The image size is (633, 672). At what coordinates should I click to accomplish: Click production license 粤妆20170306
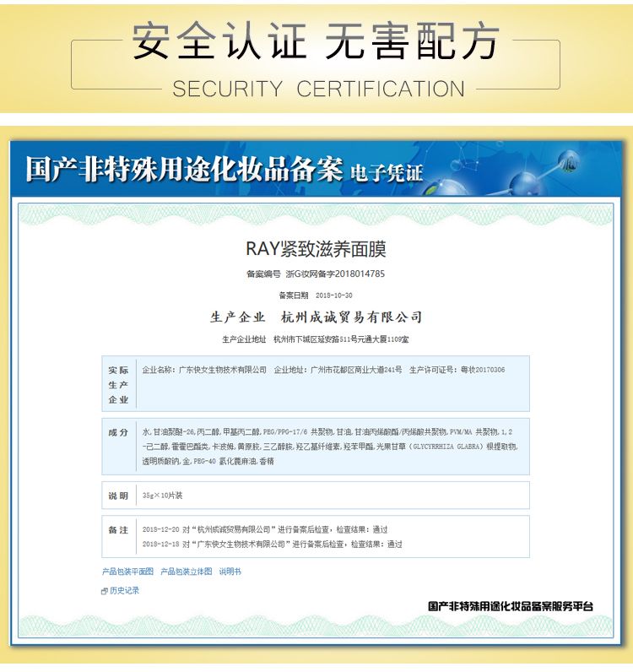483,370
